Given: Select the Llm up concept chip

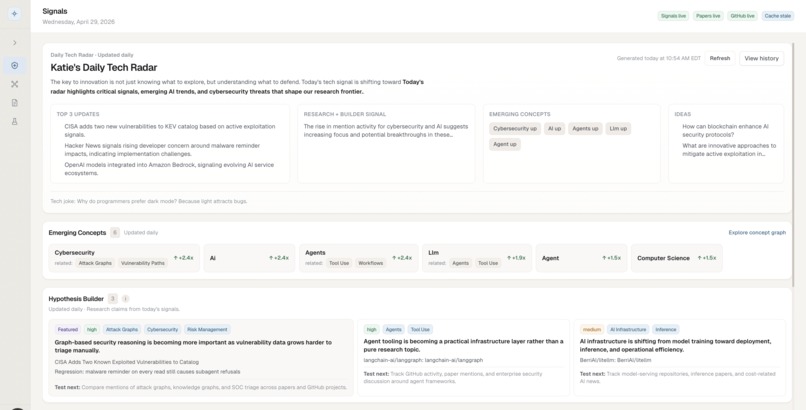Looking at the screenshot, I should click(618, 129).
